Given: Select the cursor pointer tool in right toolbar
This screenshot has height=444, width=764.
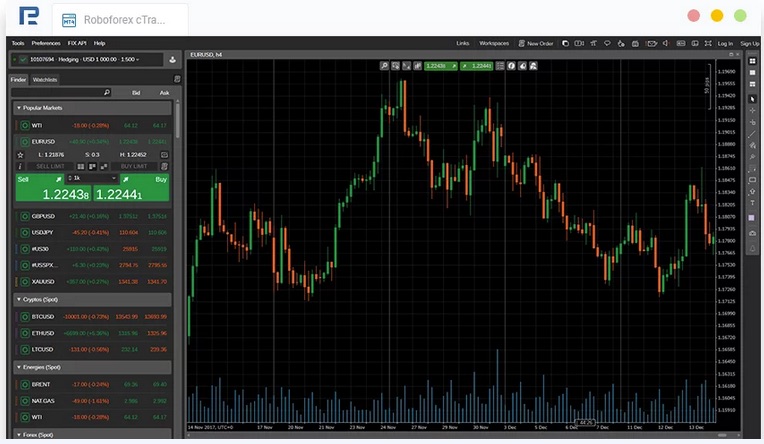Looking at the screenshot, I should pyautogui.click(x=752, y=99).
